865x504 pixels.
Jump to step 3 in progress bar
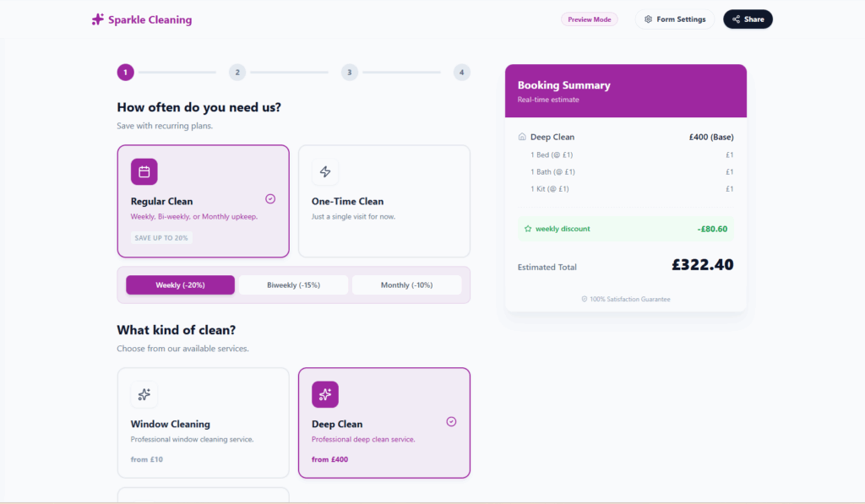[x=350, y=73]
